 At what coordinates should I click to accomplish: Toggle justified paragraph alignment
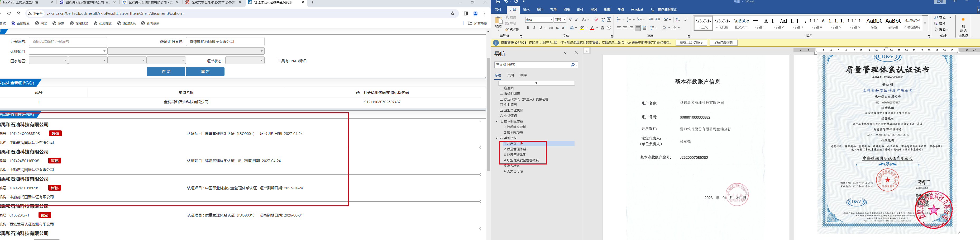point(638,28)
